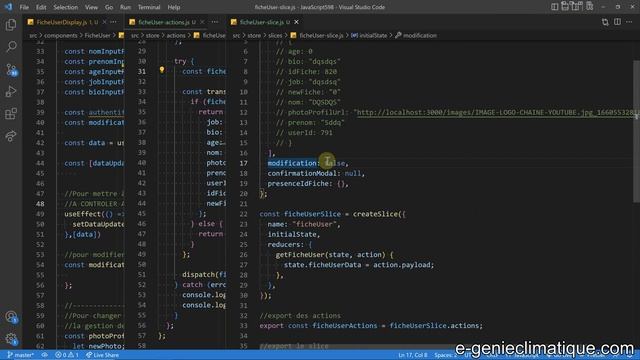Switch to the ficheUser-actions.js tab
Viewport: 640px width, 360px height.
click(x=163, y=22)
